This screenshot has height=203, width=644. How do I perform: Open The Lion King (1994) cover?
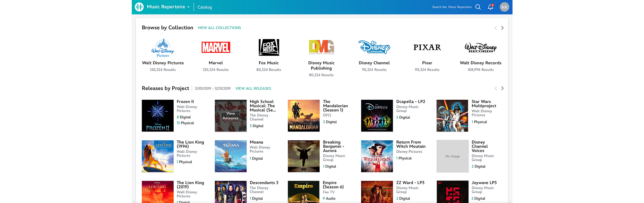[158, 156]
